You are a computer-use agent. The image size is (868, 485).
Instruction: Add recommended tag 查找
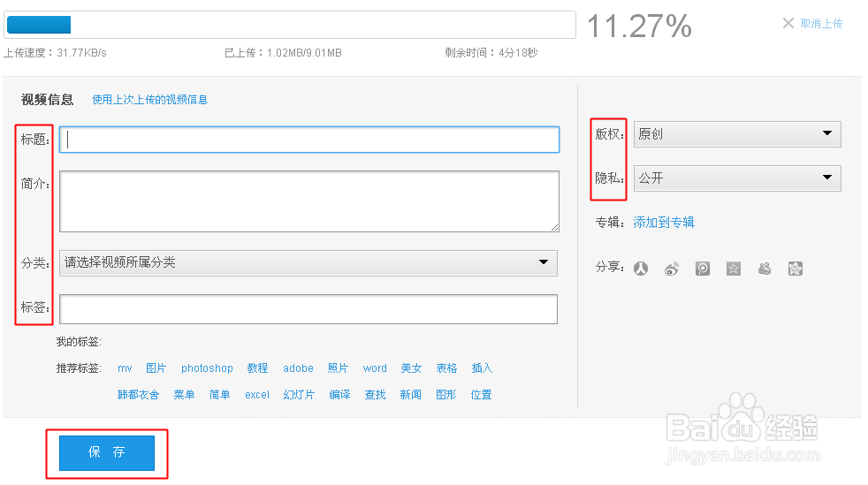pyautogui.click(x=376, y=395)
